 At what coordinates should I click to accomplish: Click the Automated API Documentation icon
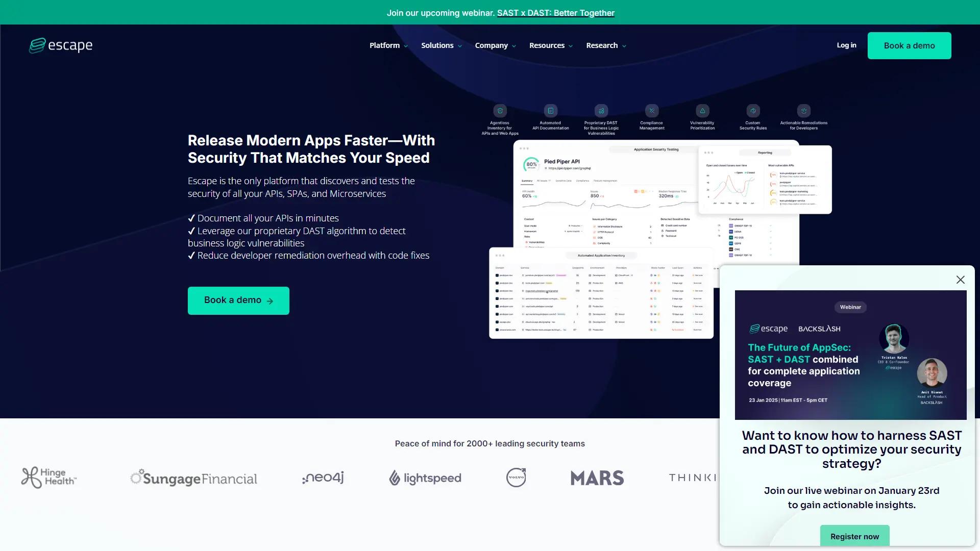(550, 111)
